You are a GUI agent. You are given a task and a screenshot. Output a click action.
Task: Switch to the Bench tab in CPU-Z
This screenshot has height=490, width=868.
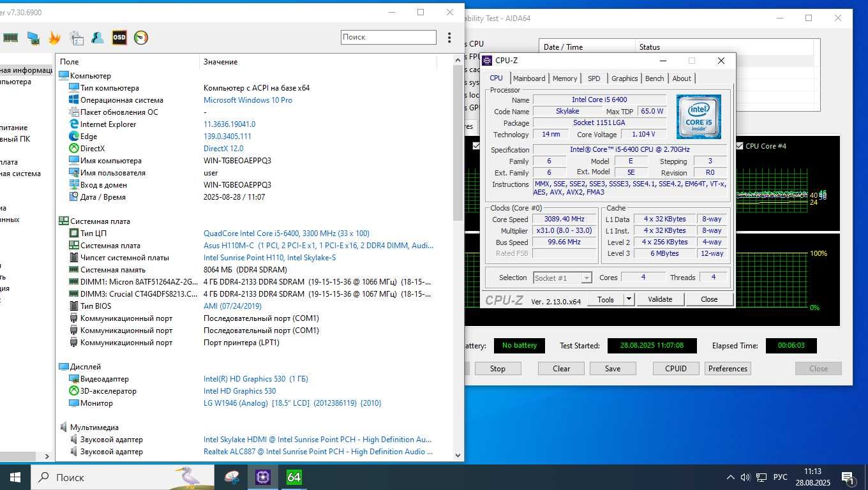pos(654,78)
